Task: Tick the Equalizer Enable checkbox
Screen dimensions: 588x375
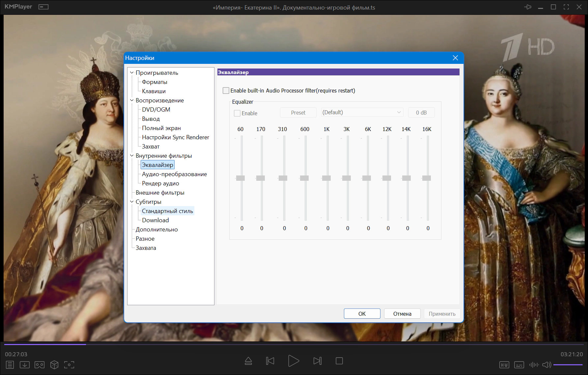Action: [237, 113]
